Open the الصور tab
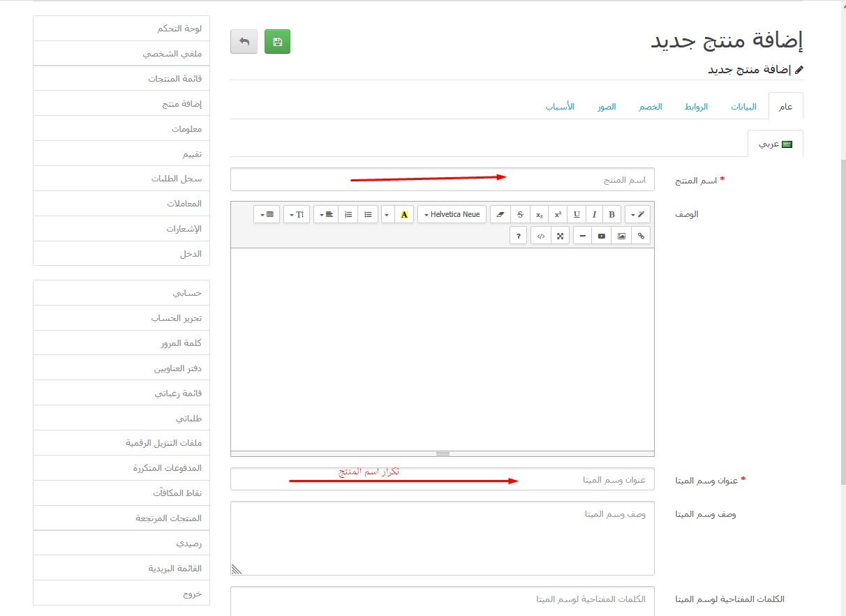 pos(606,107)
